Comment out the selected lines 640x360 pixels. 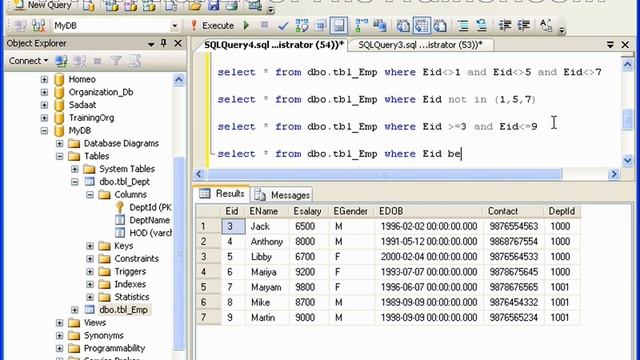(x=463, y=26)
